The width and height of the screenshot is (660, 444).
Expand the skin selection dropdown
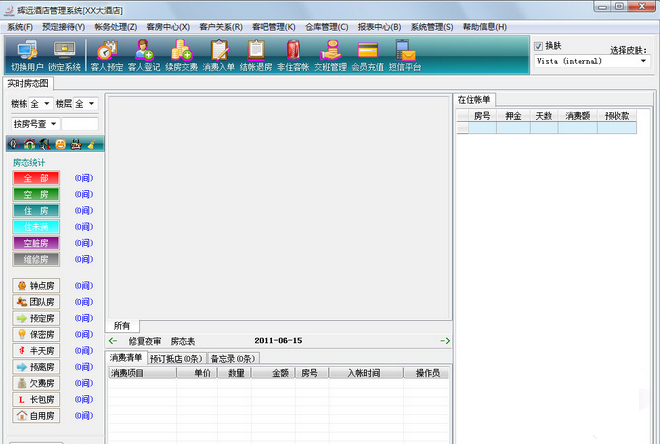tap(643, 61)
